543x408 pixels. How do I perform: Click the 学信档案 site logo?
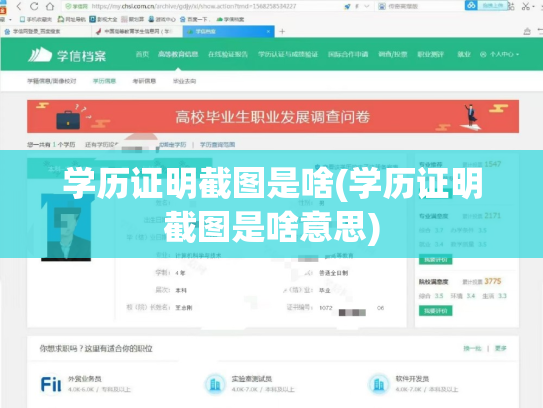click(67, 55)
